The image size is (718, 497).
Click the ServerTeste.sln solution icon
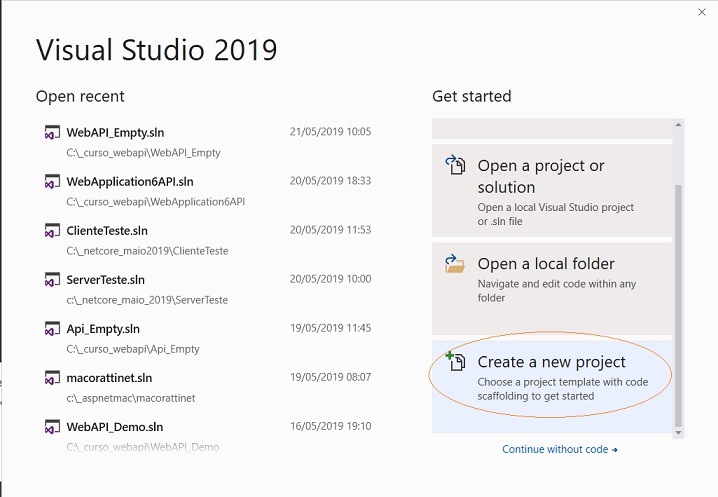coord(52,279)
